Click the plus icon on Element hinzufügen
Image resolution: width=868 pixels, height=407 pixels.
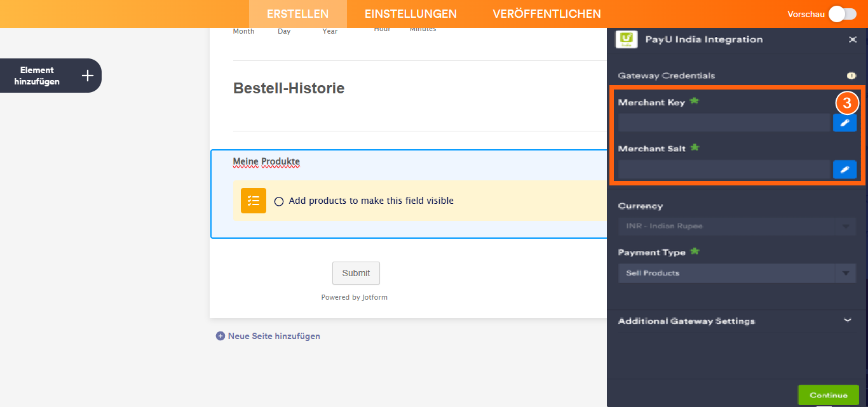click(87, 75)
